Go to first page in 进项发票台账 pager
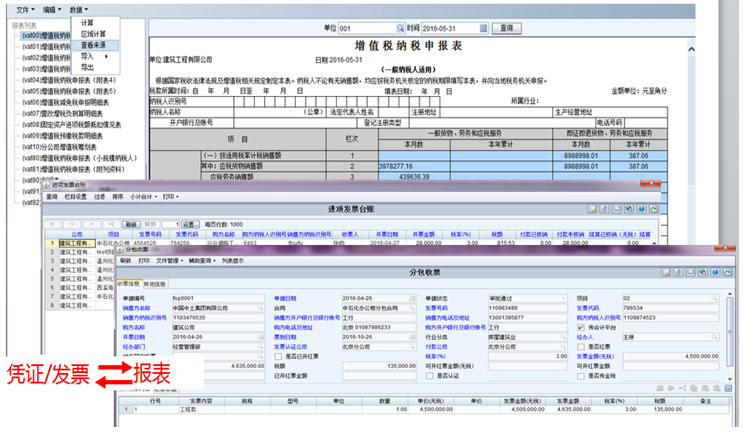 point(53,224)
